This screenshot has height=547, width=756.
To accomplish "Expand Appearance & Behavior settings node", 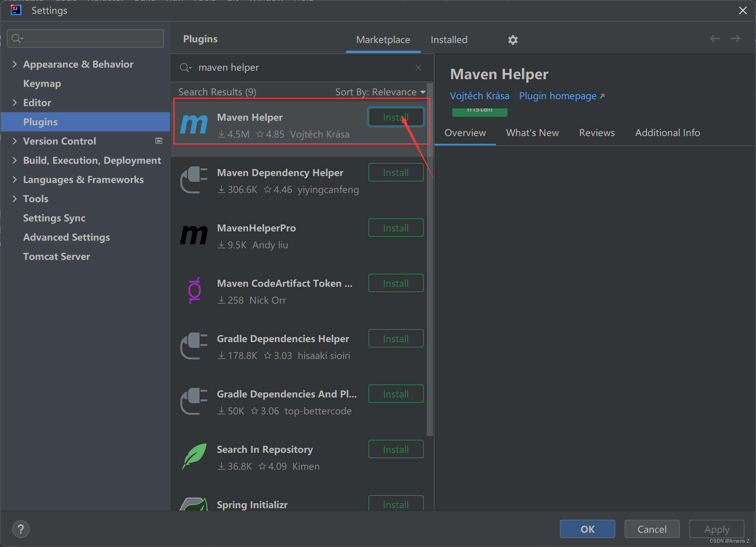I will (x=15, y=64).
